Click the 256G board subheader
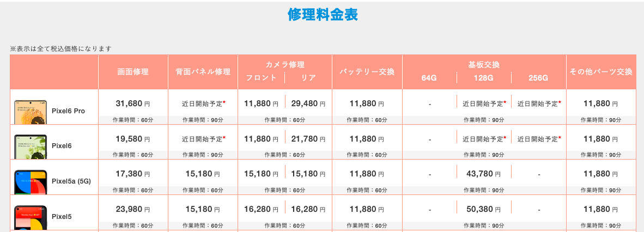The width and height of the screenshot is (644, 232). coord(539,78)
